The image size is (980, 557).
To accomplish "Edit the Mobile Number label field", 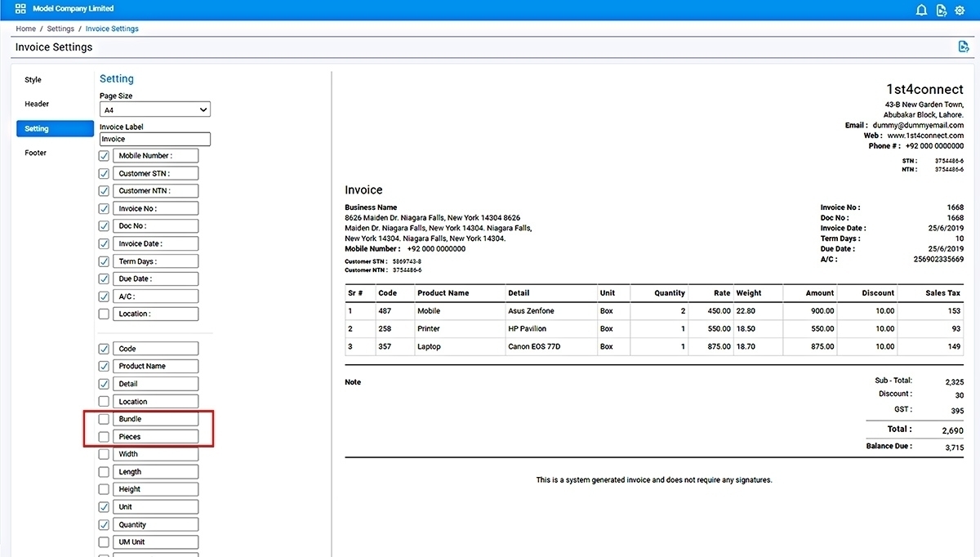I will (156, 155).
